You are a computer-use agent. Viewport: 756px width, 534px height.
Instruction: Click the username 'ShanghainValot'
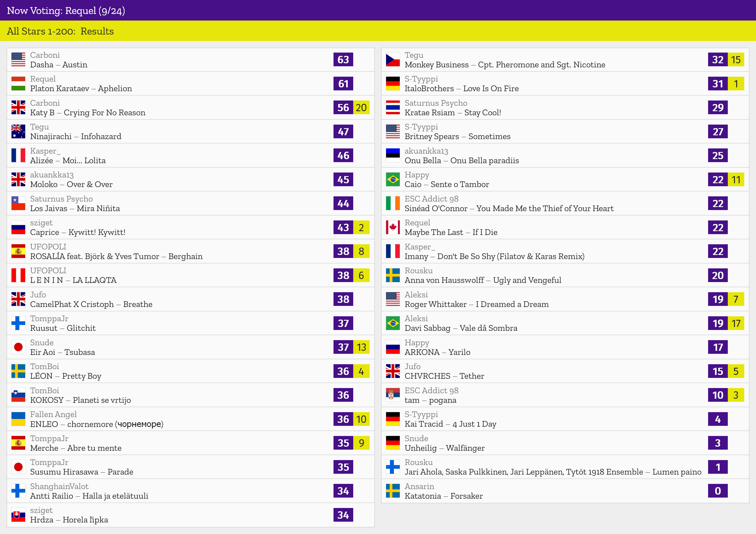coord(59,486)
